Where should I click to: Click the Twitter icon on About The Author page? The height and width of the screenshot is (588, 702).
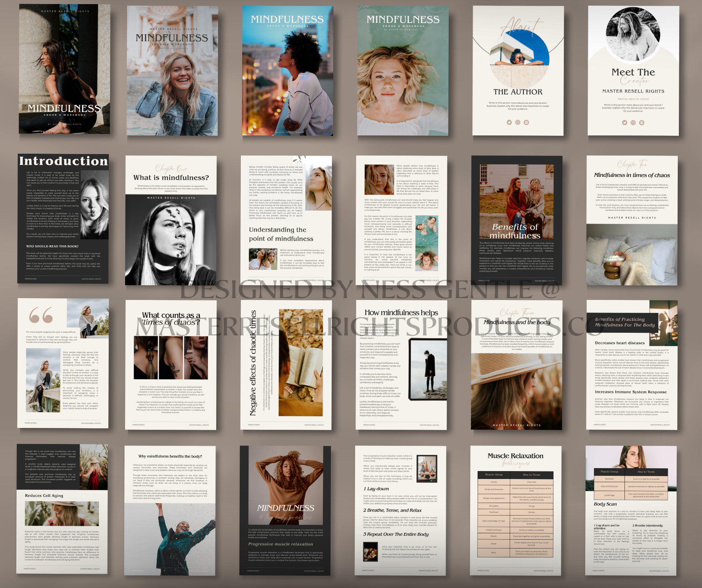(509, 122)
